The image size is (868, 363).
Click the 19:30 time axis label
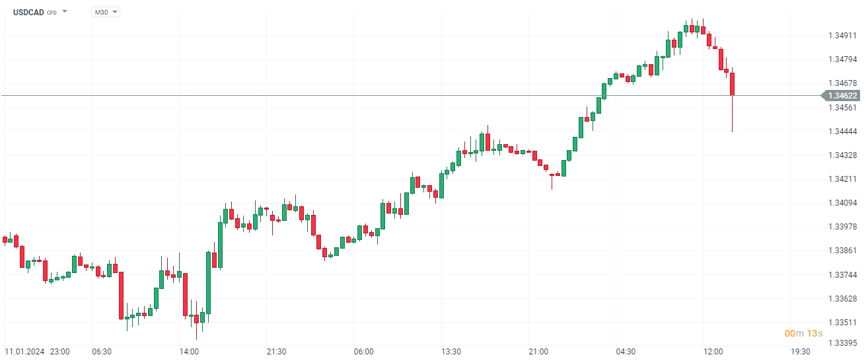pyautogui.click(x=800, y=351)
